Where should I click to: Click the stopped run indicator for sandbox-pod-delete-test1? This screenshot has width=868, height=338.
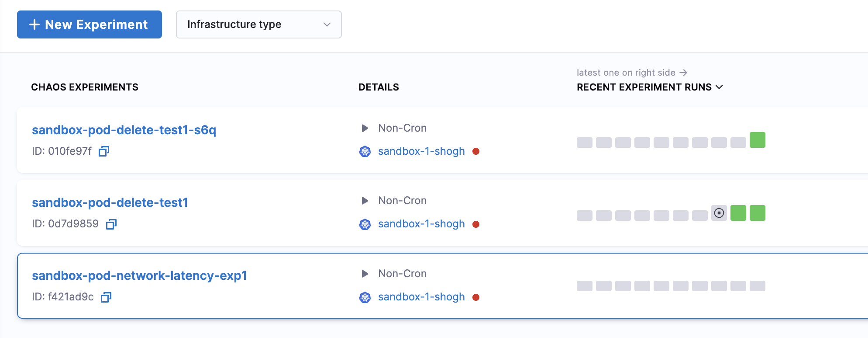pos(719,213)
